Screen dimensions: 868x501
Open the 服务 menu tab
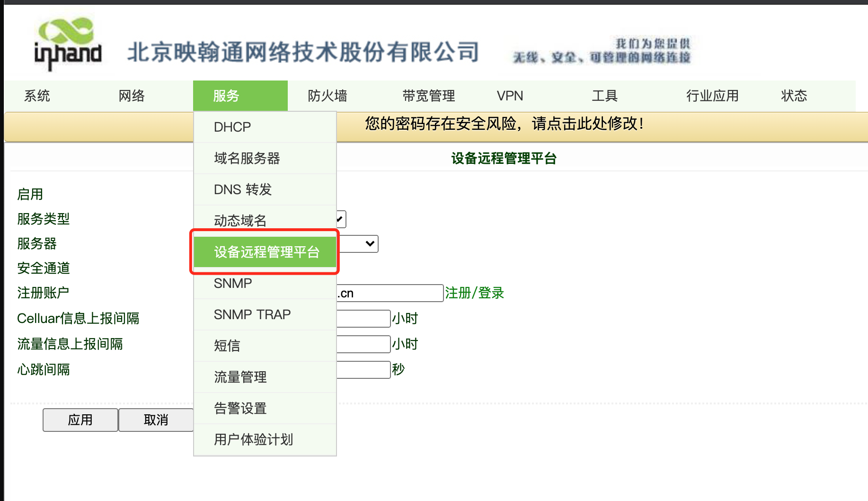pos(240,96)
